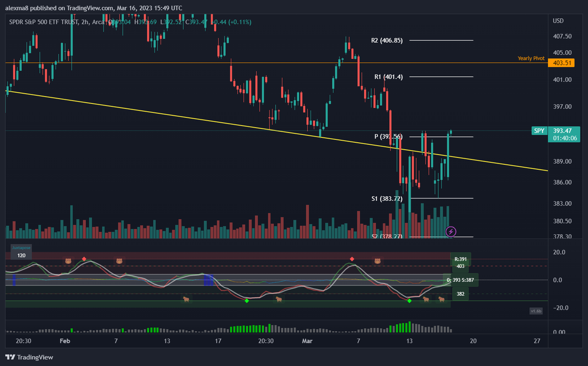This screenshot has height=366, width=588.
Task: Click the 389.00 price axis label
Action: coord(562,161)
